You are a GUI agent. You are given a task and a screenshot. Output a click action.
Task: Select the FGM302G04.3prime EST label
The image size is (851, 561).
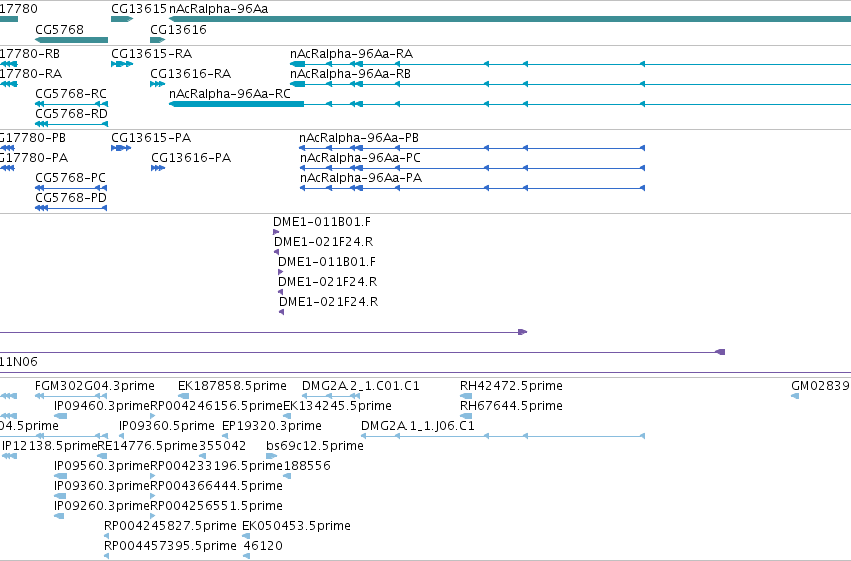tap(95, 386)
